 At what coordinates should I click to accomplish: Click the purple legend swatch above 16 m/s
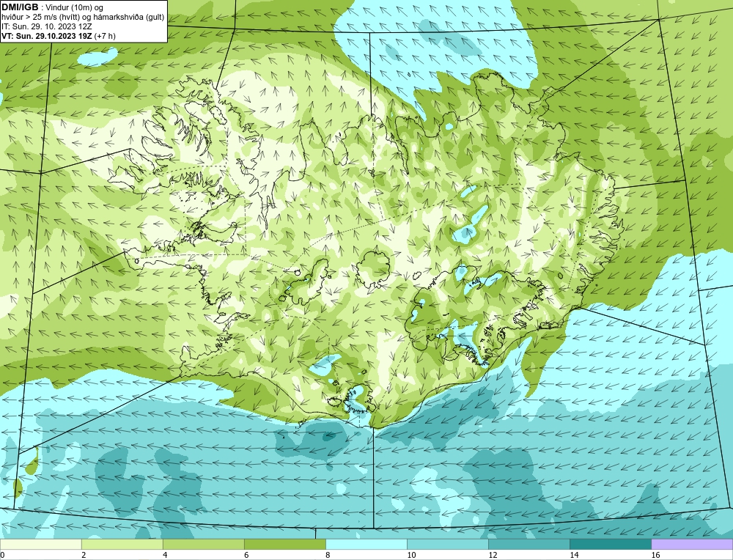pyautogui.click(x=692, y=544)
